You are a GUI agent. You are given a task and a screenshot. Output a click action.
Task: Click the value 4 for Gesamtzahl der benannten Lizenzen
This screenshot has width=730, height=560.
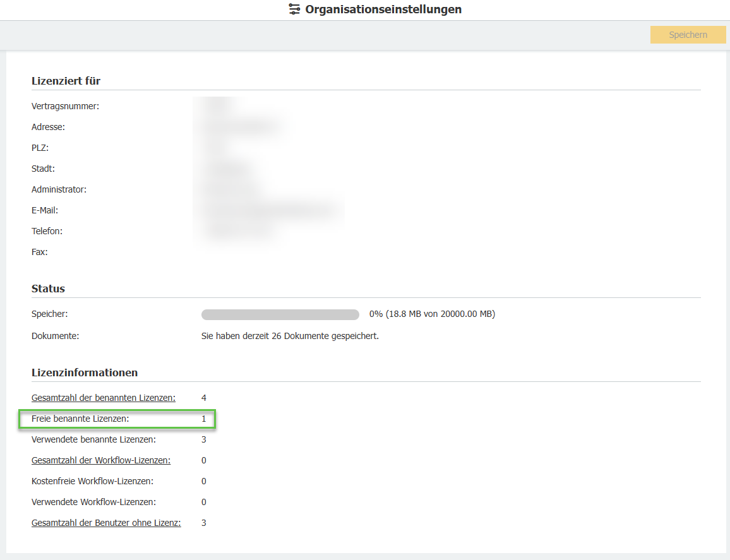(x=204, y=398)
